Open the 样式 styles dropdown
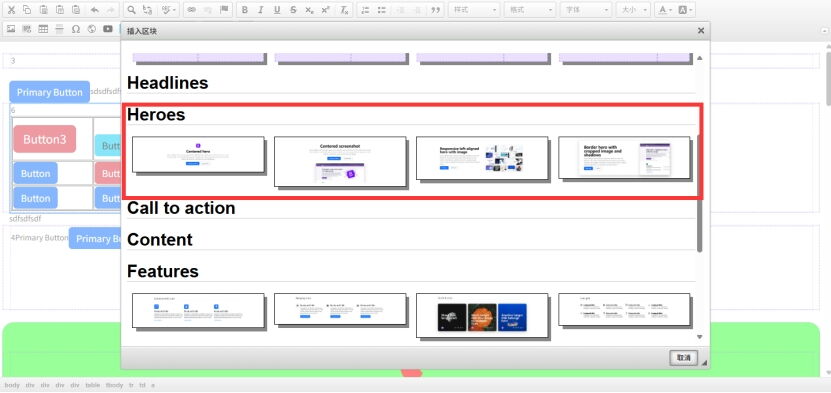 point(474,10)
